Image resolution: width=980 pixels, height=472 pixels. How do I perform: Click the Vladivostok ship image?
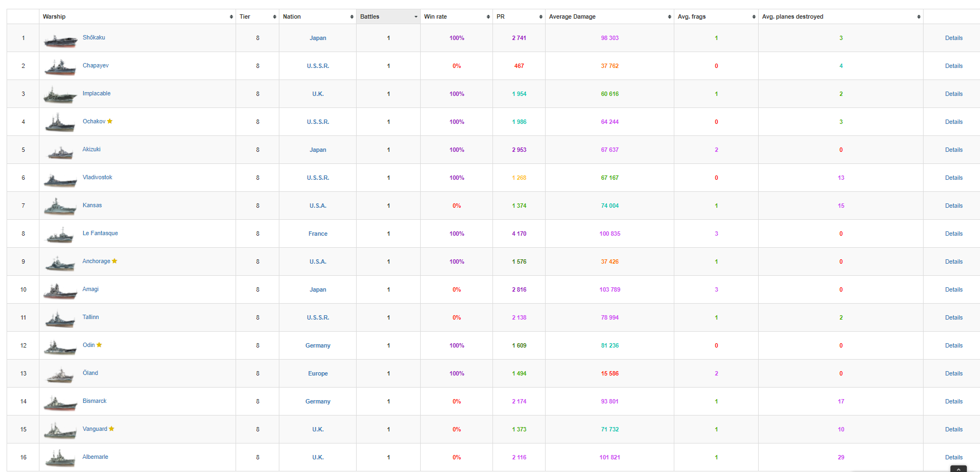(x=60, y=180)
